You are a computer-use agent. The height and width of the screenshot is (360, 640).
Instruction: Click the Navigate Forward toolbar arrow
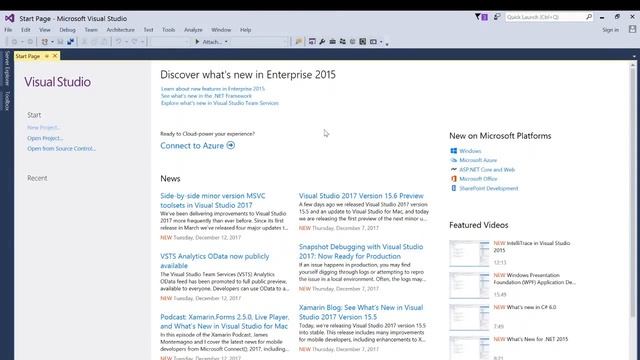pos(30,42)
